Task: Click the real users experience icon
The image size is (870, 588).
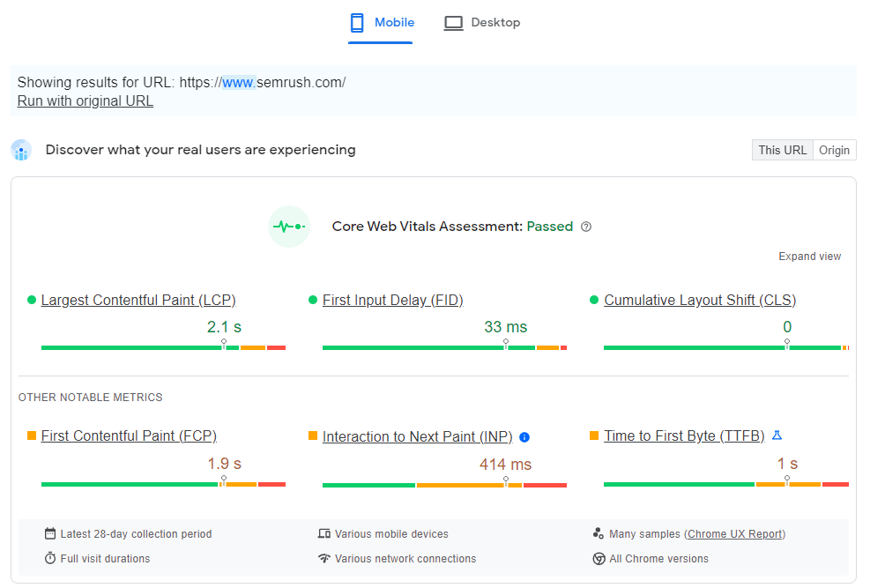Action: [21, 150]
